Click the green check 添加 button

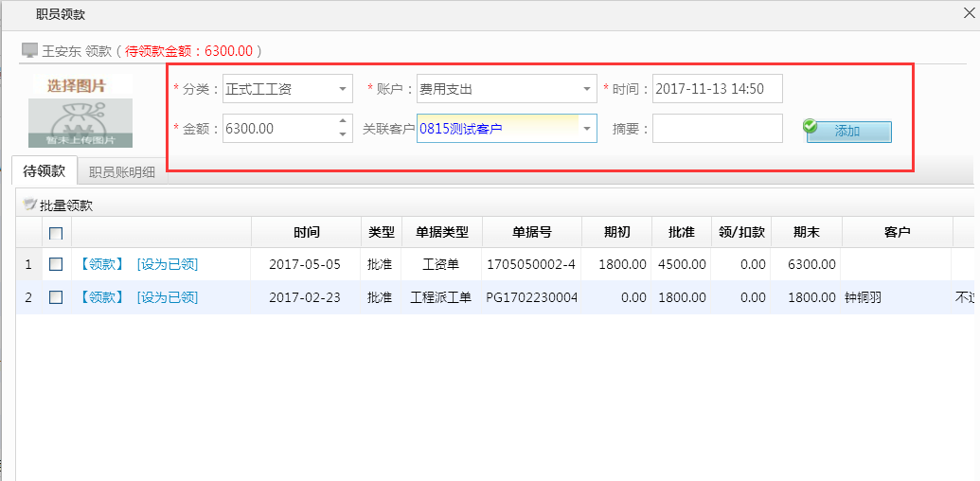coord(848,131)
